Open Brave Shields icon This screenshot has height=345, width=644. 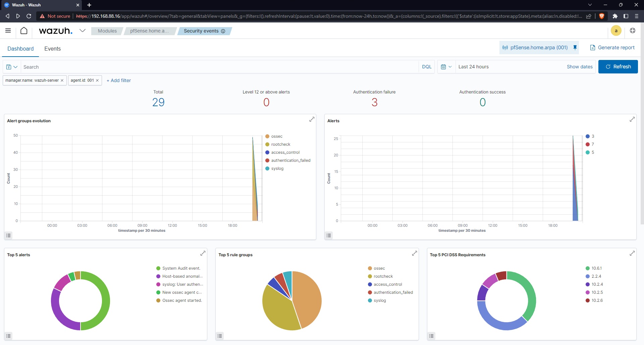[x=602, y=16]
